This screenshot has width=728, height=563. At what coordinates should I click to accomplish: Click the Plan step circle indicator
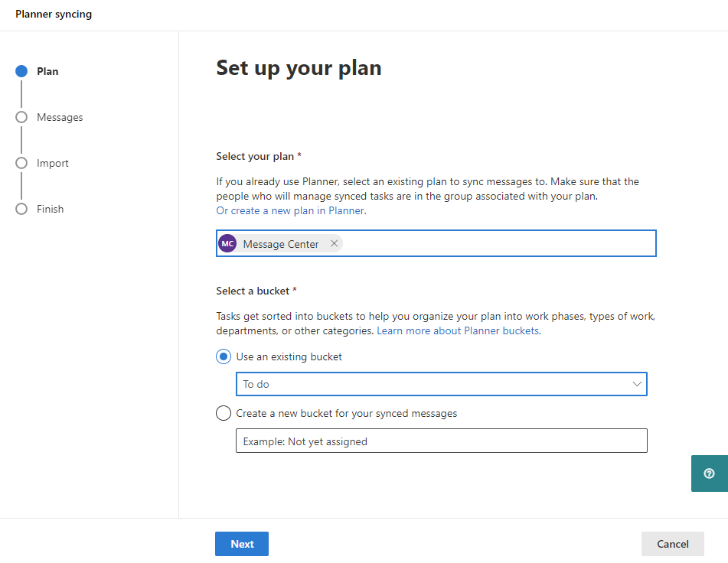(x=21, y=72)
